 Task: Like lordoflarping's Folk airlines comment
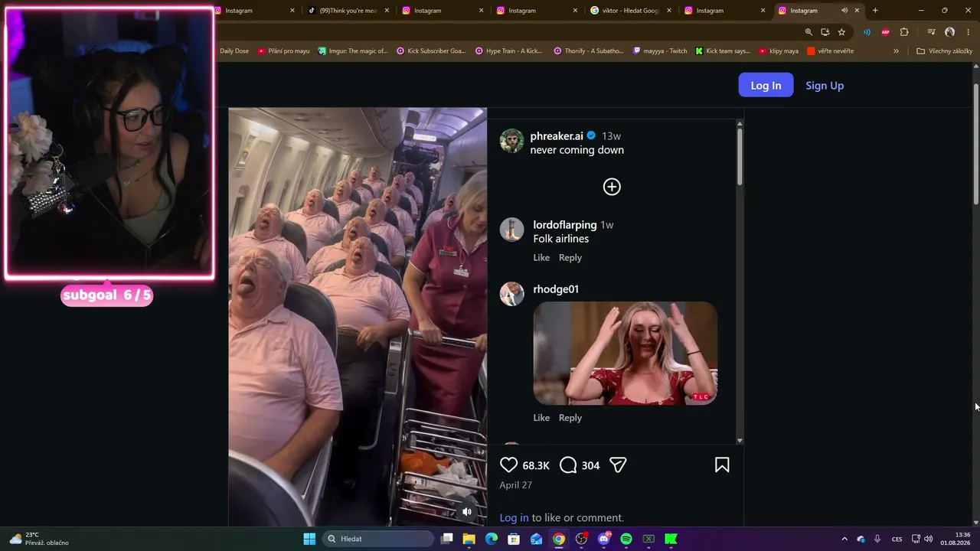click(541, 258)
